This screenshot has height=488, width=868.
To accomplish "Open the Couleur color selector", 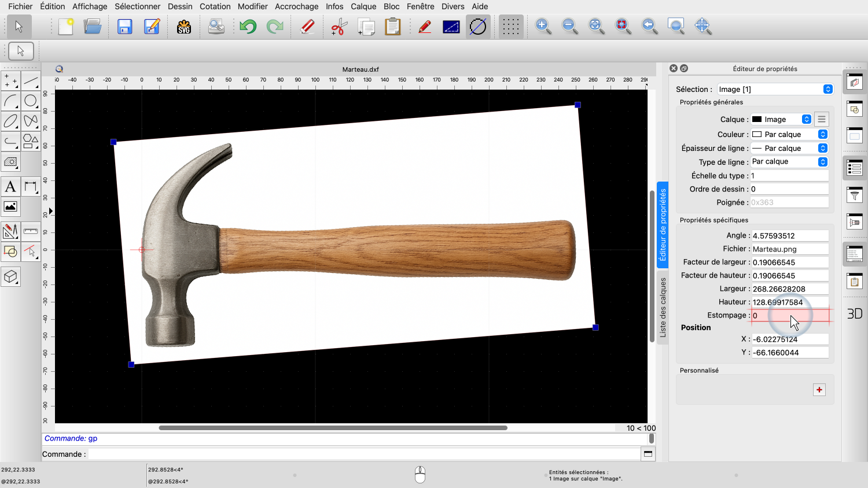I will (789, 134).
